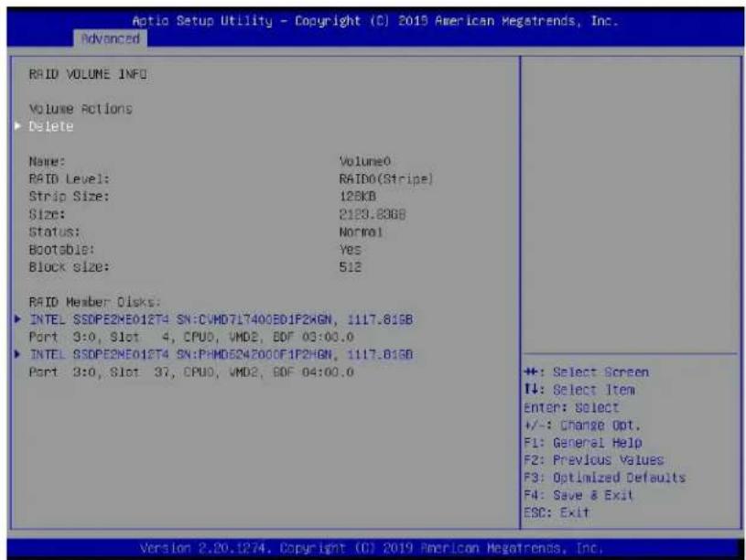The image size is (746, 560).
Task: Click the RAID Member Disks: label
Action: pyautogui.click(x=95, y=302)
